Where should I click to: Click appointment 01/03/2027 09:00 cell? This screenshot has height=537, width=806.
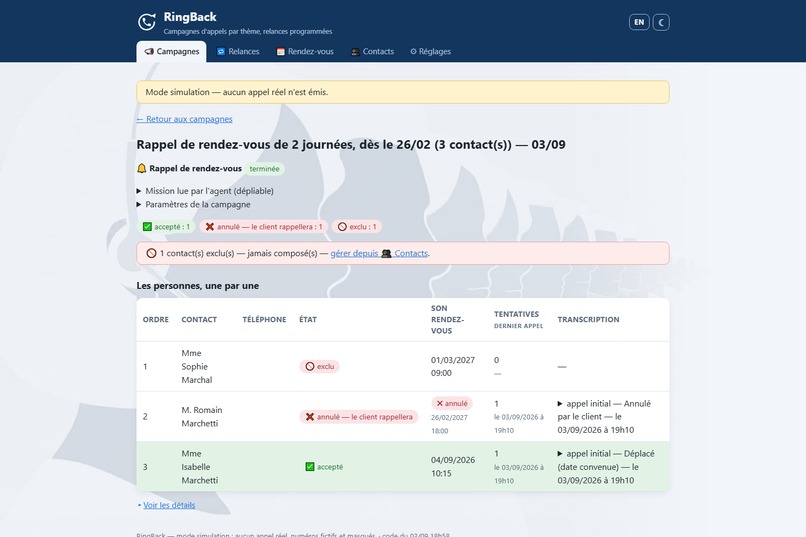point(453,366)
